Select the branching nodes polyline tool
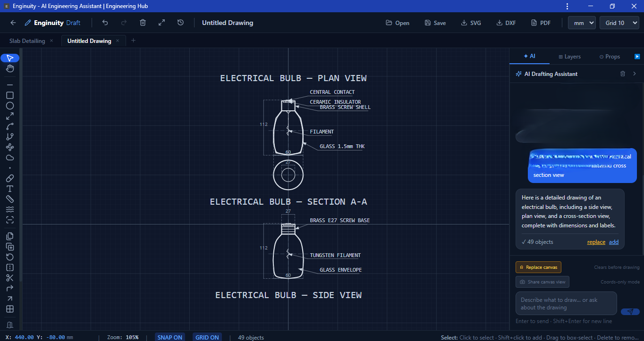The height and width of the screenshot is (341, 644). click(x=10, y=137)
